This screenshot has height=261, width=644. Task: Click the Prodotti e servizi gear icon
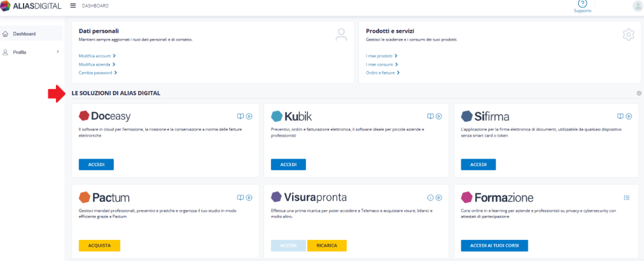coord(628,34)
